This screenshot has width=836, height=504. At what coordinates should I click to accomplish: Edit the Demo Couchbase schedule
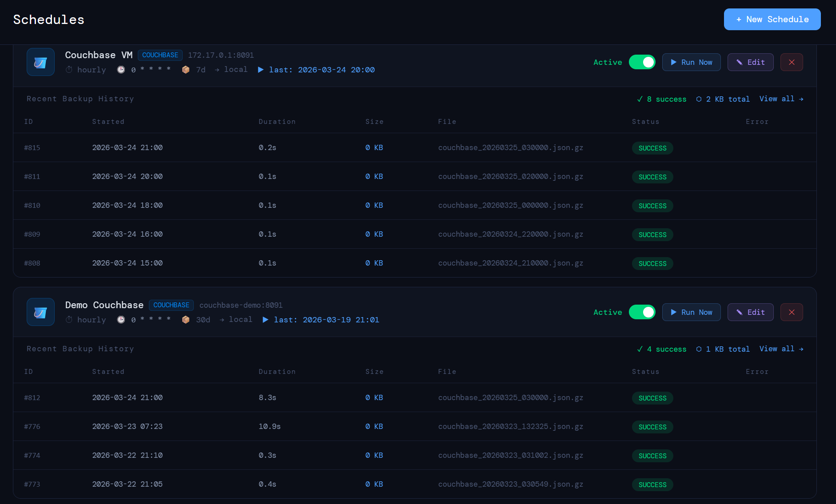coord(750,312)
